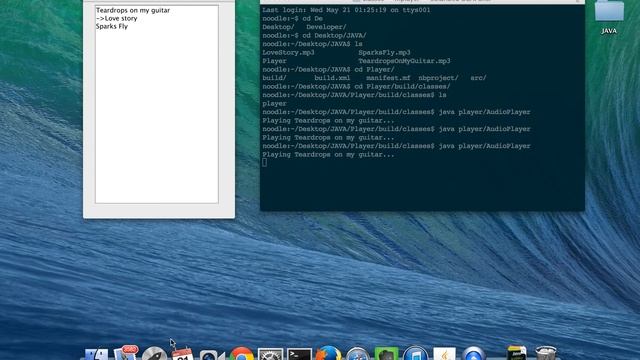
Task: Open Mail icon with red badge
Action: (x=126, y=353)
